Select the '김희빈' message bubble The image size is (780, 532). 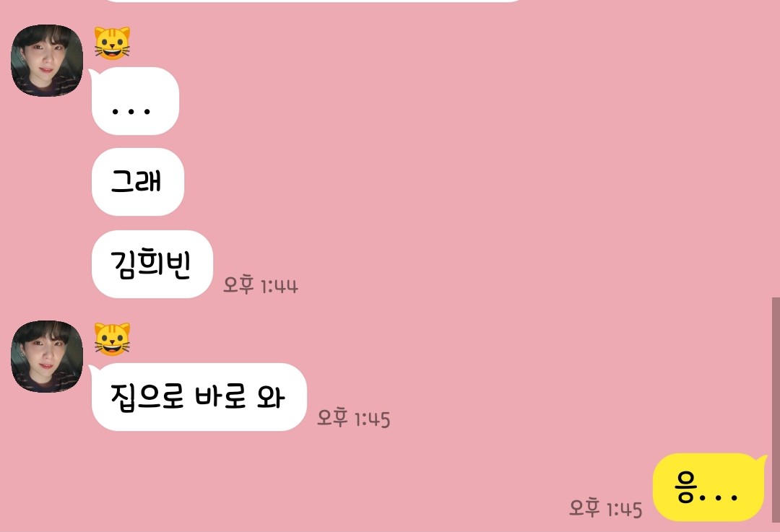152,264
